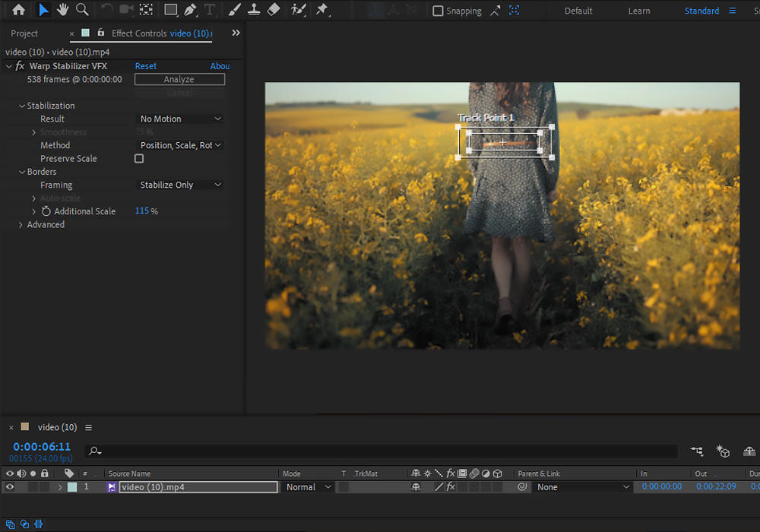Open the Result dropdown set to No Motion
The width and height of the screenshot is (760, 532).
click(179, 119)
